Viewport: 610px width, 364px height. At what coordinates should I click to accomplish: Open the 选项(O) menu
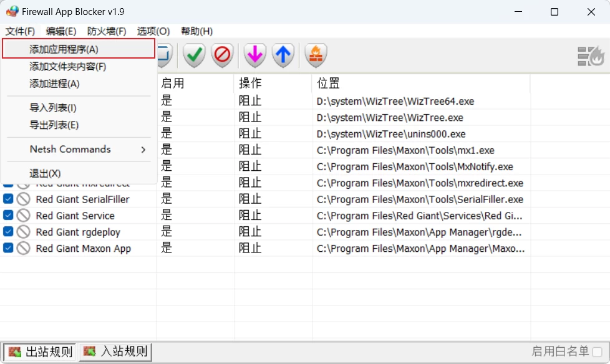pos(153,31)
